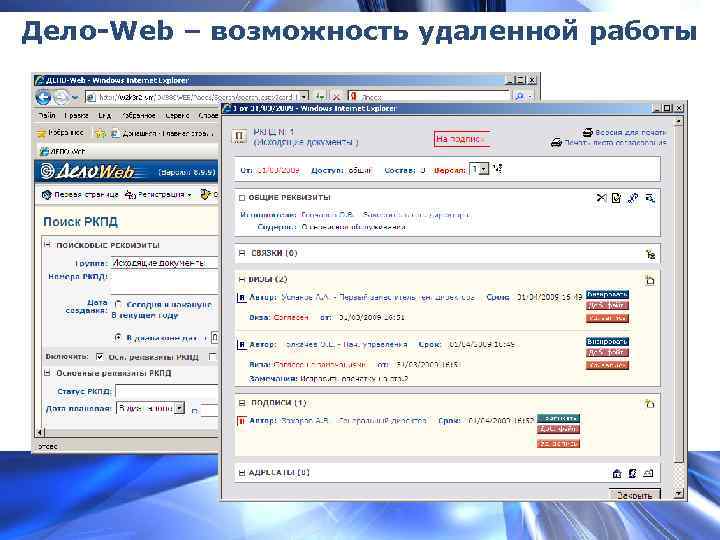This screenshot has width=720, height=540.
Task: Click the rightmost icon in Адресаты section
Action: click(648, 473)
